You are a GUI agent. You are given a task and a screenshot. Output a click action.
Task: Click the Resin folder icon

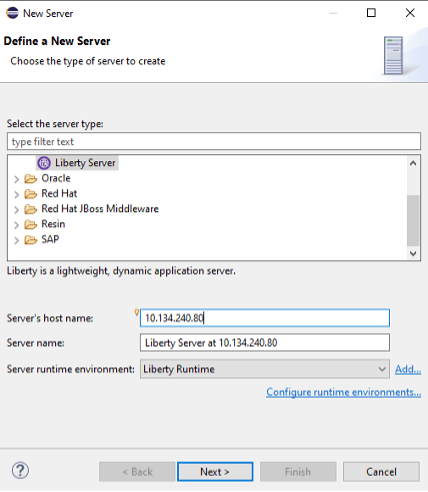(x=31, y=225)
